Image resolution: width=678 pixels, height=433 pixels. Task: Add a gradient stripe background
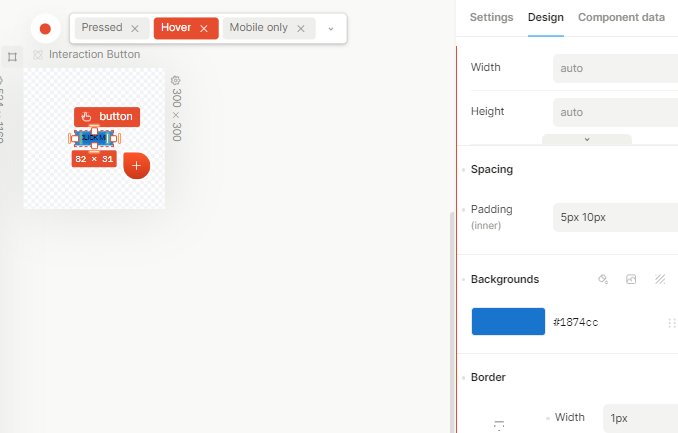coord(660,280)
